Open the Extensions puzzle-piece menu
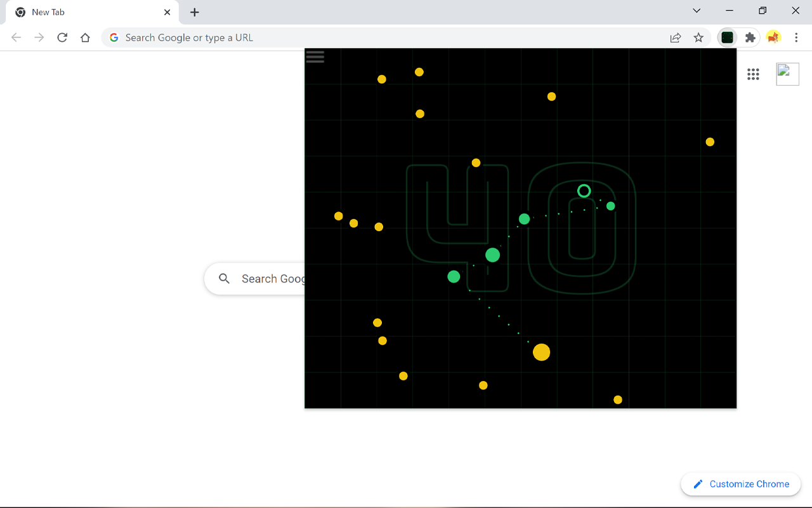Viewport: 812px width, 508px height. (x=749, y=37)
